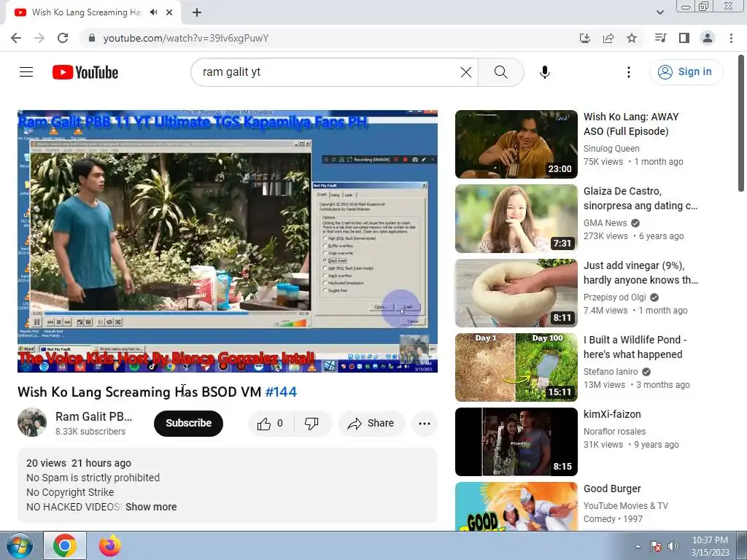747x560 pixels.
Task: Dislike the video with thumbs down
Action: point(311,424)
